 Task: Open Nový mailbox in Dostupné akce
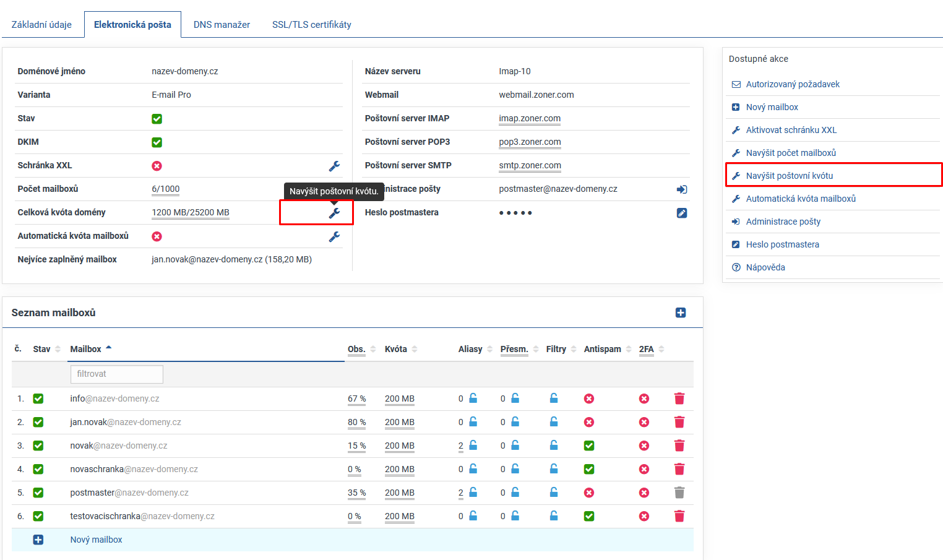point(772,107)
